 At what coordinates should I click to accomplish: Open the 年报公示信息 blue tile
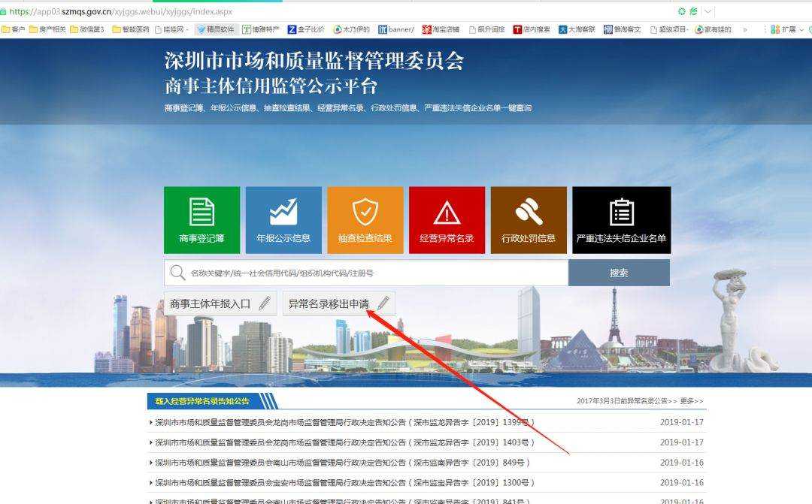pos(283,220)
